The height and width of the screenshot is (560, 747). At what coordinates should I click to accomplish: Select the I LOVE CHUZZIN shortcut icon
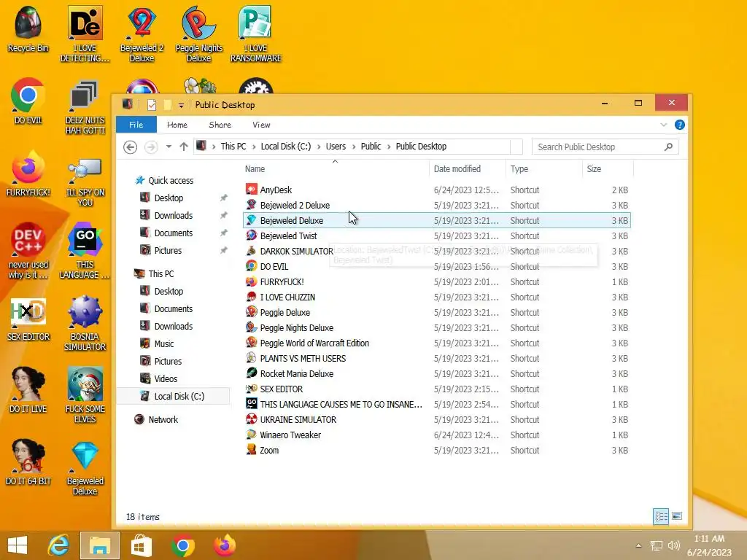pos(251,297)
